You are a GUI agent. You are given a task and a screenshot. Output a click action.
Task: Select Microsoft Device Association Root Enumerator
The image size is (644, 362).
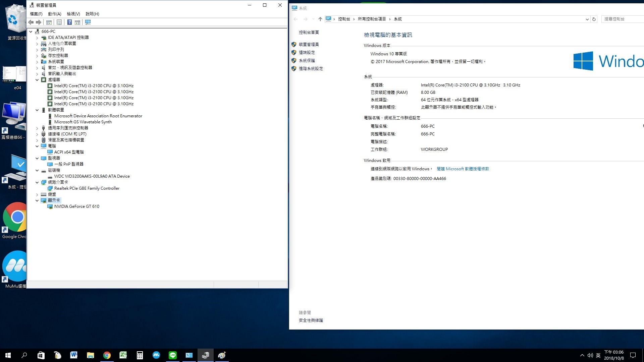pos(98,116)
